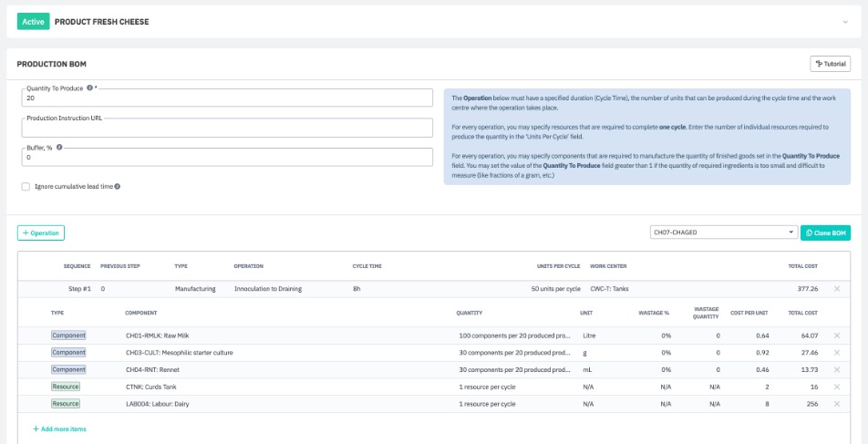This screenshot has height=444, width=868.
Task: Add a new Operation
Action: pyautogui.click(x=41, y=232)
